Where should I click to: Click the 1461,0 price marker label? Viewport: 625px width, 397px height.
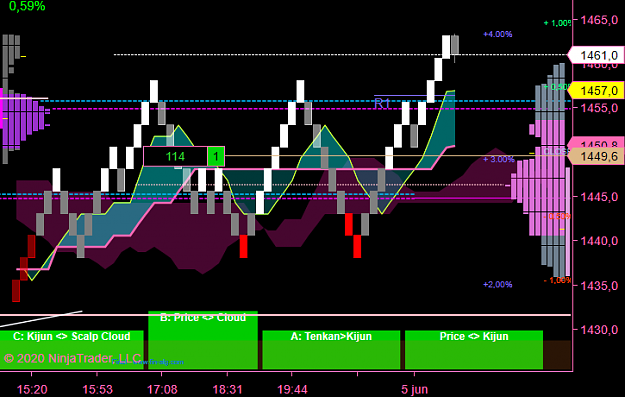coord(596,55)
